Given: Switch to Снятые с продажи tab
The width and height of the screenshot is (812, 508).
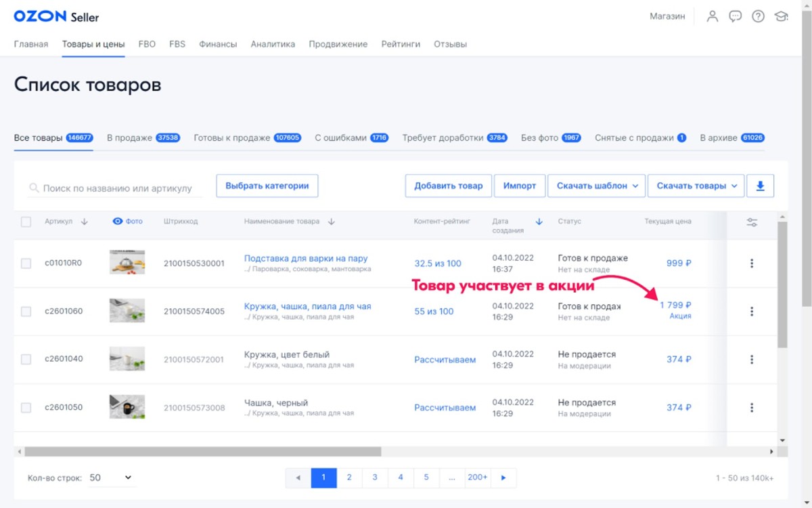Looking at the screenshot, I should point(641,137).
